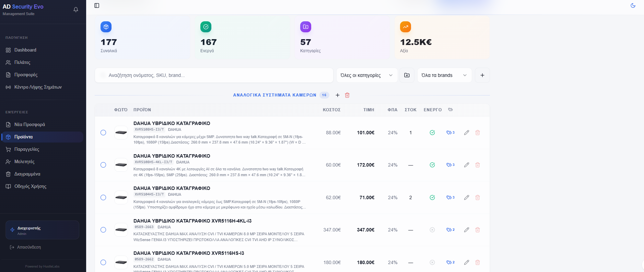
Task: Select row checkbox for XVR5108HS-4KL-I3/T
Action: point(103,165)
